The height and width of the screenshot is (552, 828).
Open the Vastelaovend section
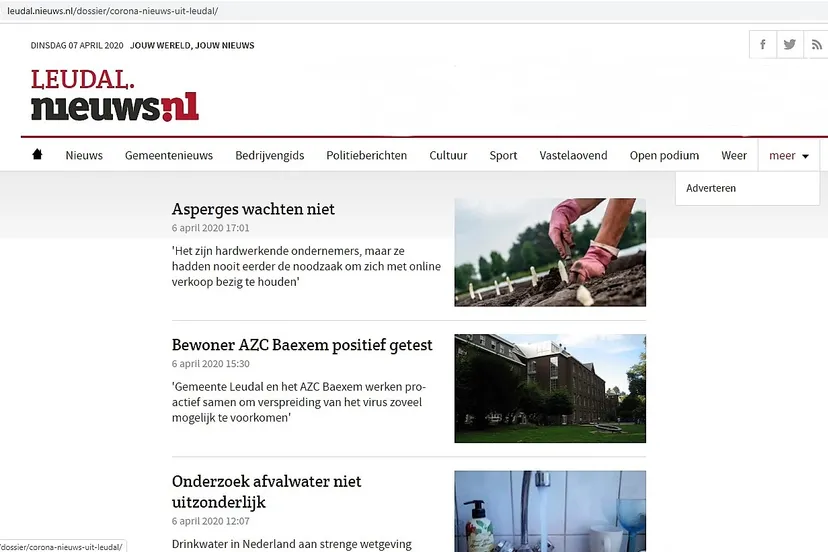click(573, 156)
